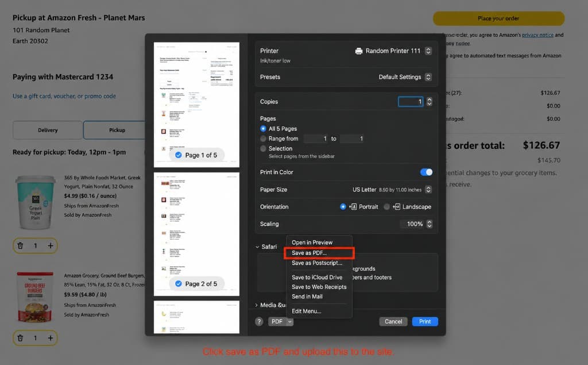
Task: Click trash icon for Ground Beef Burgers
Action: tap(20, 338)
